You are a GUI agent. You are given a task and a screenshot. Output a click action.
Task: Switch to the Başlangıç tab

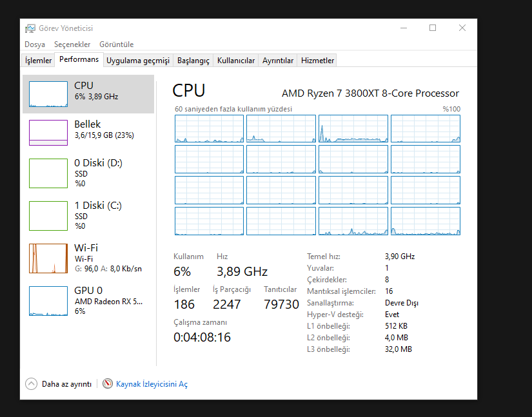click(193, 61)
